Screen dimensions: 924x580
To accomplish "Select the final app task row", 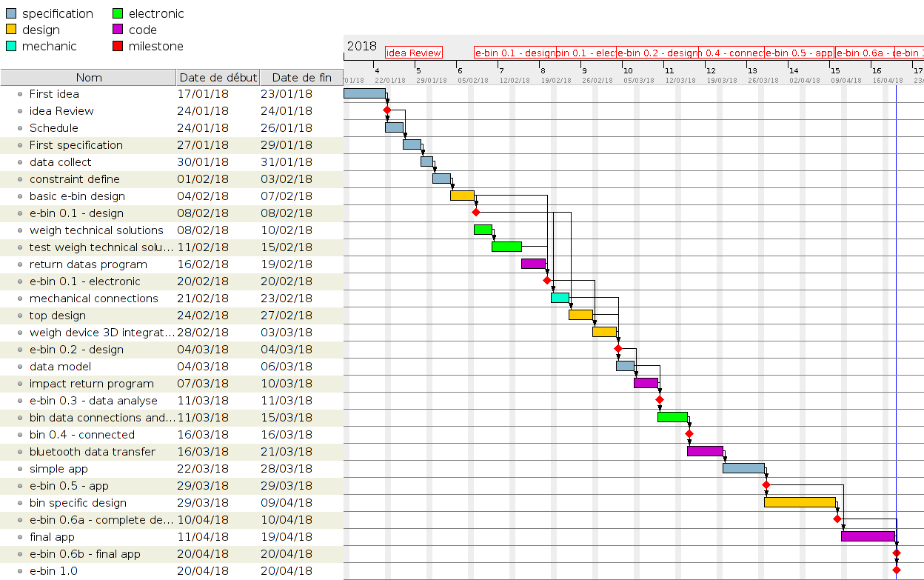I will click(x=172, y=537).
